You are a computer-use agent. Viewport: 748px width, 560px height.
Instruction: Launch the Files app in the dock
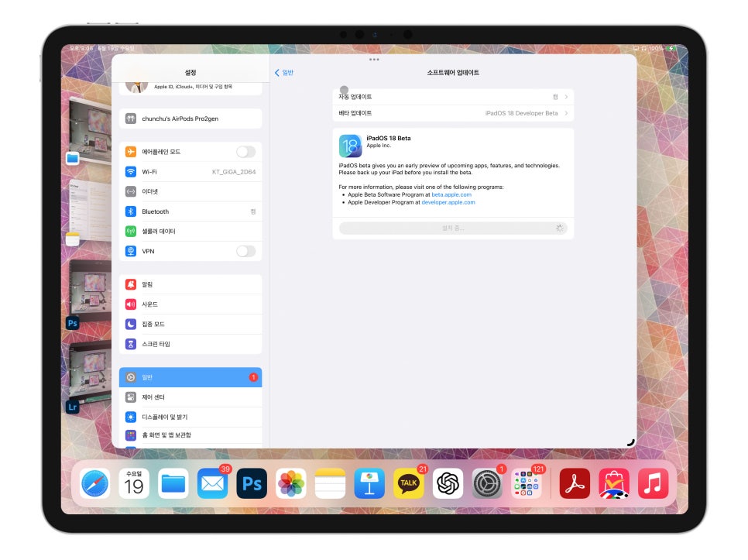tap(173, 483)
